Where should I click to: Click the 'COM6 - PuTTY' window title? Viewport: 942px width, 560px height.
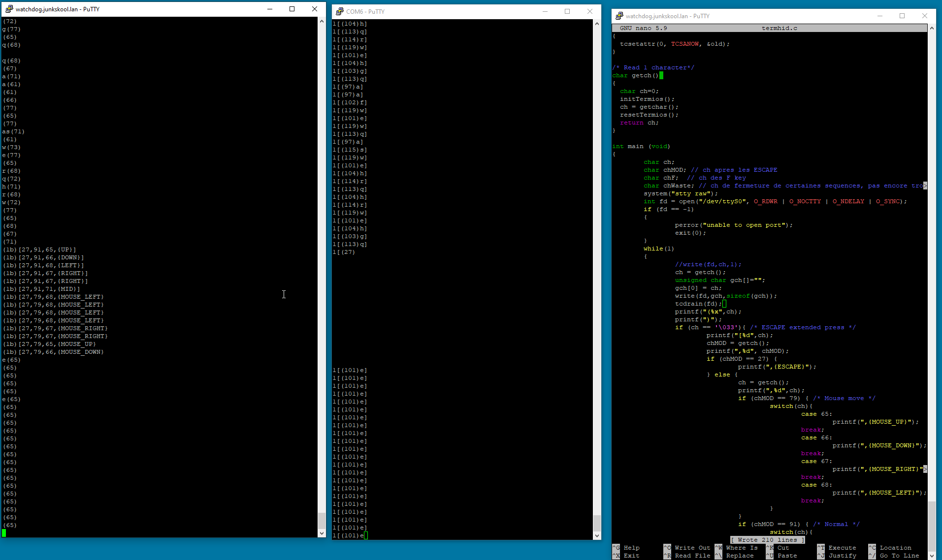pyautogui.click(x=365, y=11)
